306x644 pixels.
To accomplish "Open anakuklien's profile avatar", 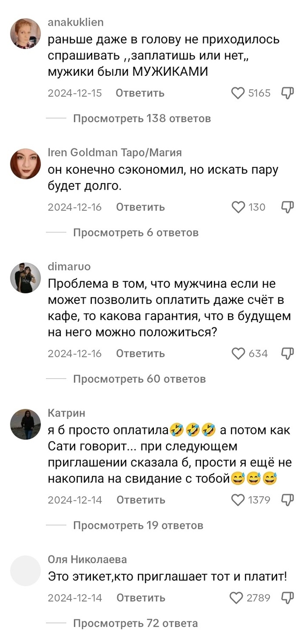I will (25, 33).
